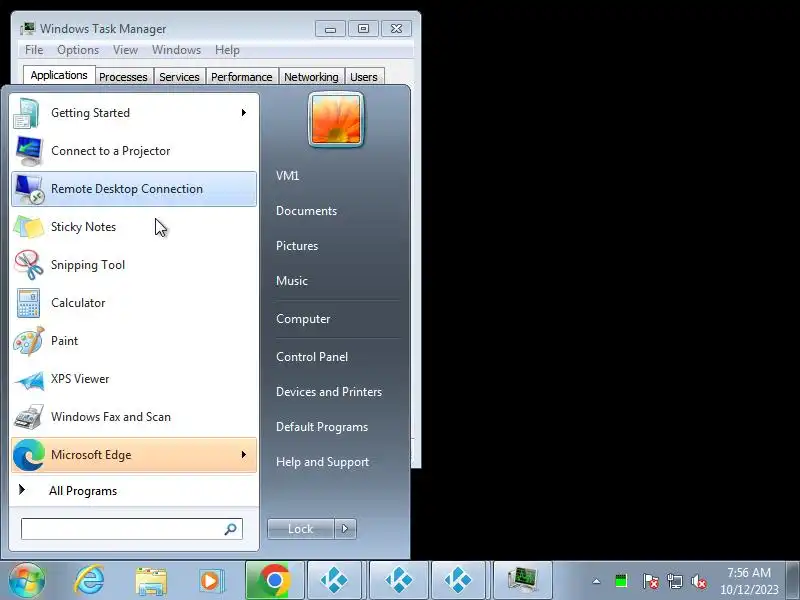Screen dimensions: 800x600
Task: Close the Windows Task Manager window
Action: [x=396, y=29]
